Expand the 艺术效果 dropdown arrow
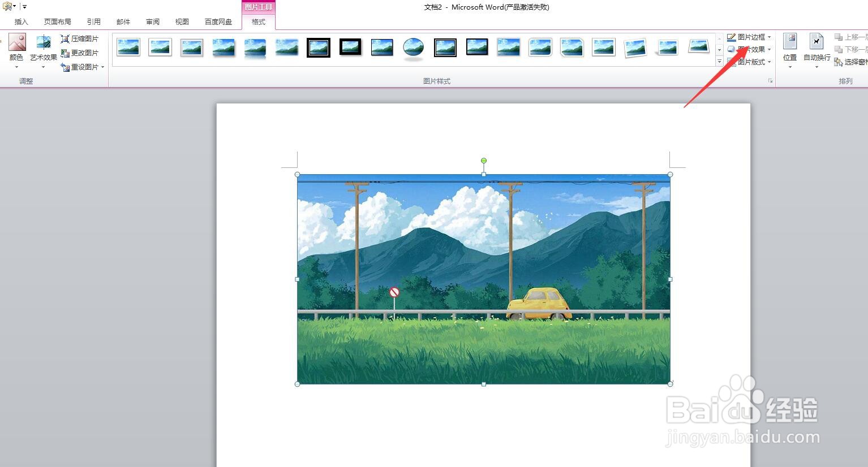 (x=44, y=67)
